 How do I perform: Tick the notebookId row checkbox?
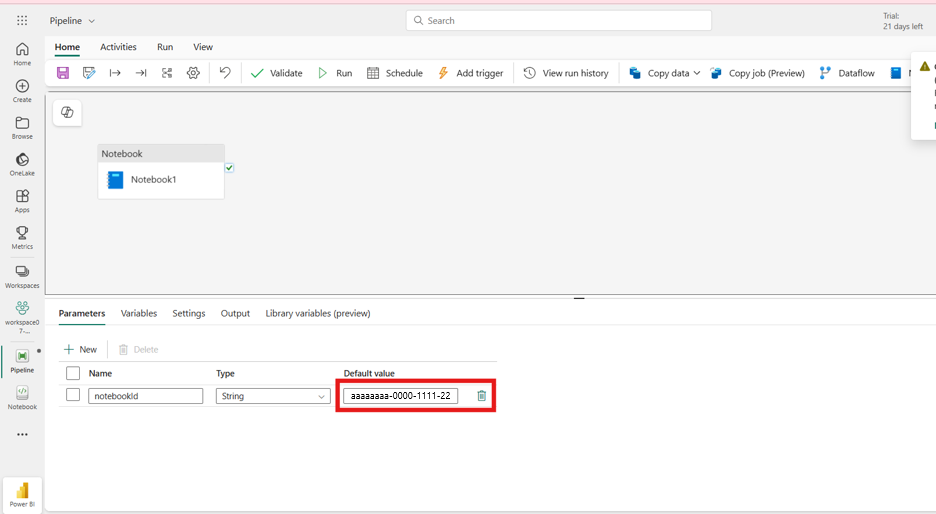[x=73, y=395]
